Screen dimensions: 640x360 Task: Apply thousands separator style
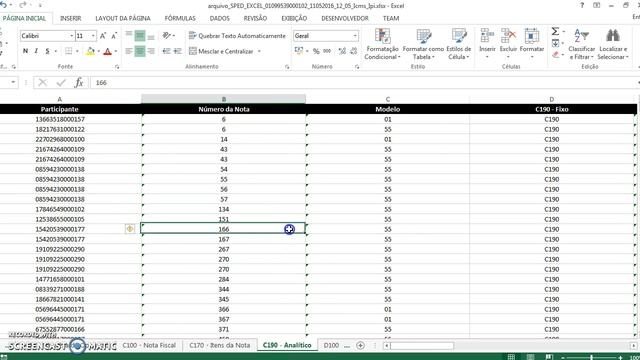[327, 51]
